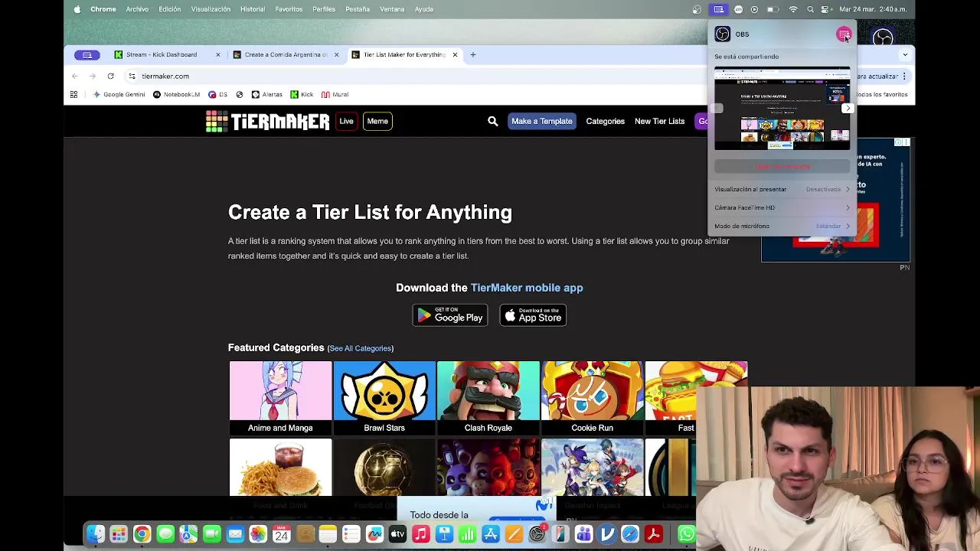Click the See All Categories link
The width and height of the screenshot is (980, 551).
tap(360, 348)
